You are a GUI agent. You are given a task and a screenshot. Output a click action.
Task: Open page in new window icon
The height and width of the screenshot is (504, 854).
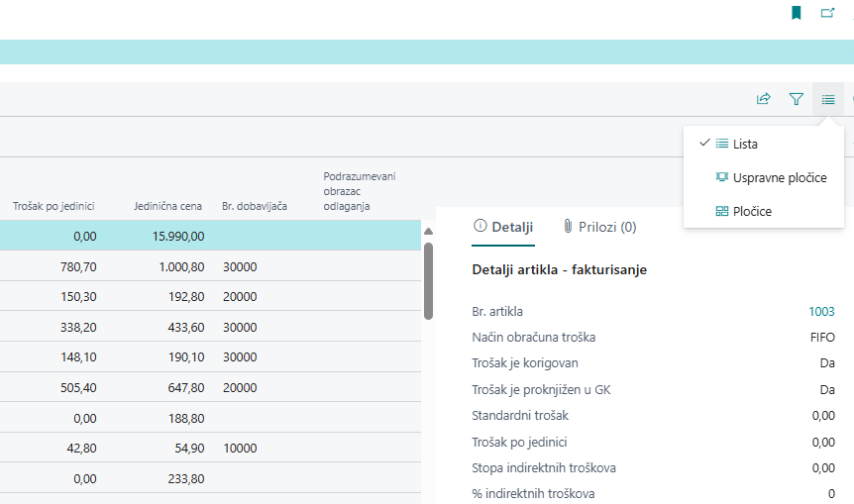tap(827, 13)
